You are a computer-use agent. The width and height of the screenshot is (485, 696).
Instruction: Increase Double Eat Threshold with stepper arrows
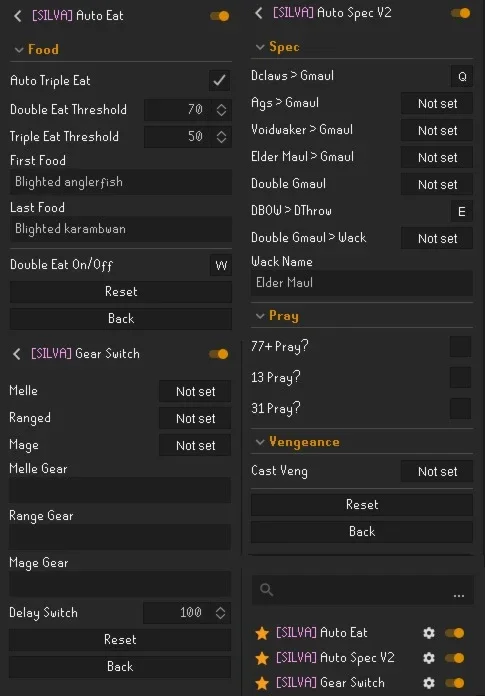[x=221, y=106]
